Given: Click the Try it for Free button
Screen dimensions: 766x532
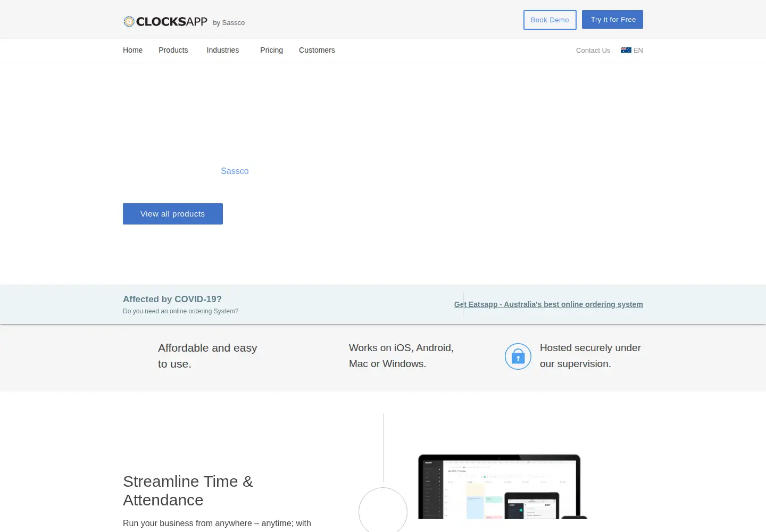Looking at the screenshot, I should 612,20.
